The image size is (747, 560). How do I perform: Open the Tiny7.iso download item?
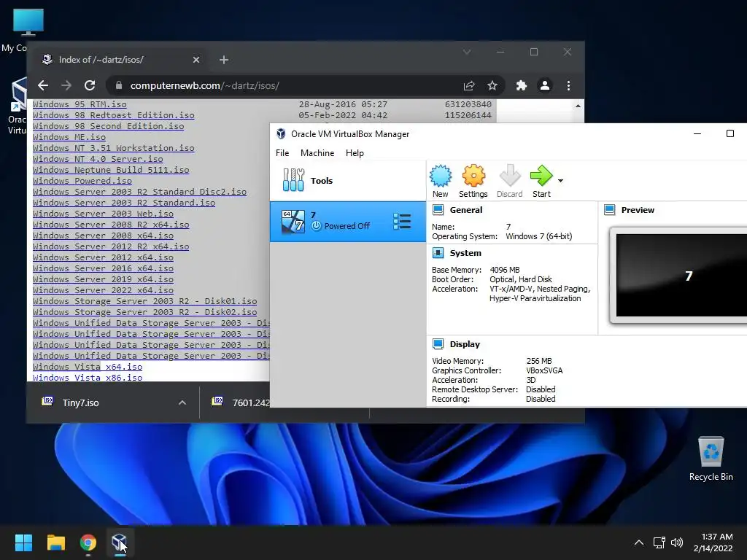click(x=80, y=402)
